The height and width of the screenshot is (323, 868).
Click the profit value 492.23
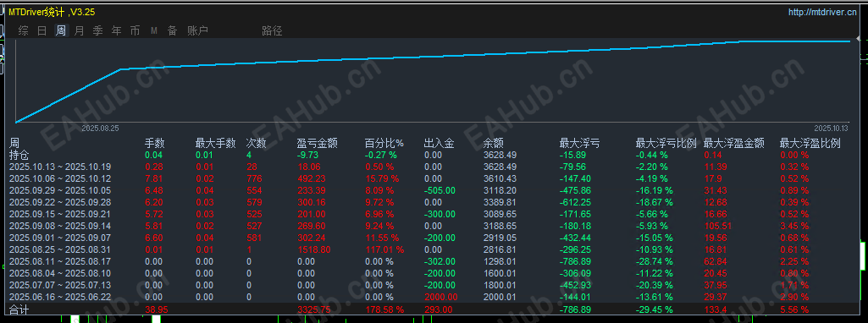[x=312, y=178]
